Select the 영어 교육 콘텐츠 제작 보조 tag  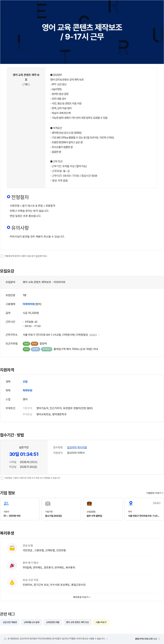78,622
